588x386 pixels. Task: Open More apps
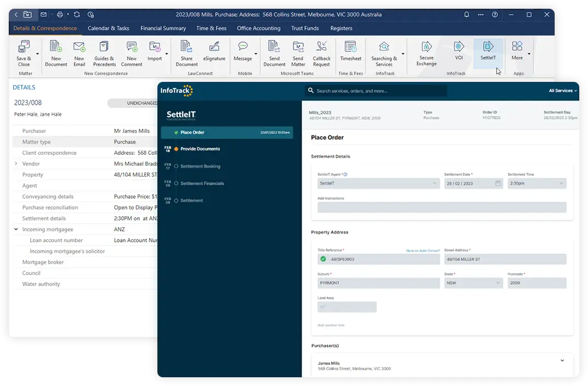coord(517,51)
